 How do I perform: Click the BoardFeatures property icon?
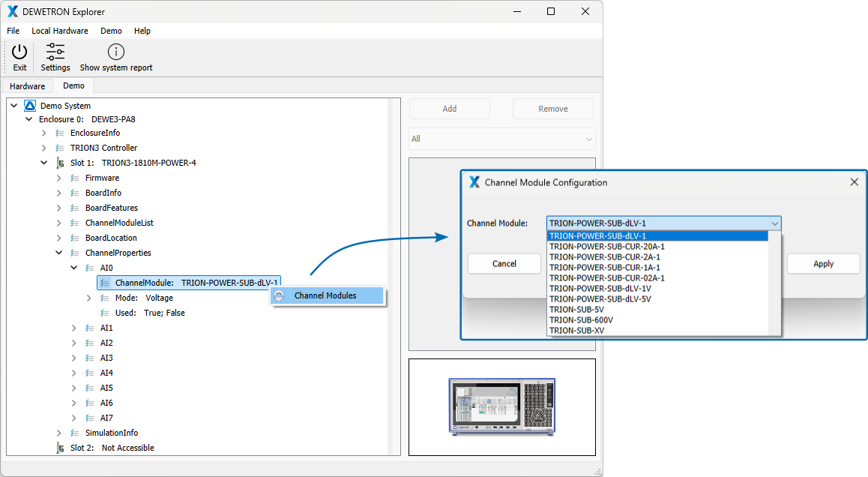pos(75,208)
